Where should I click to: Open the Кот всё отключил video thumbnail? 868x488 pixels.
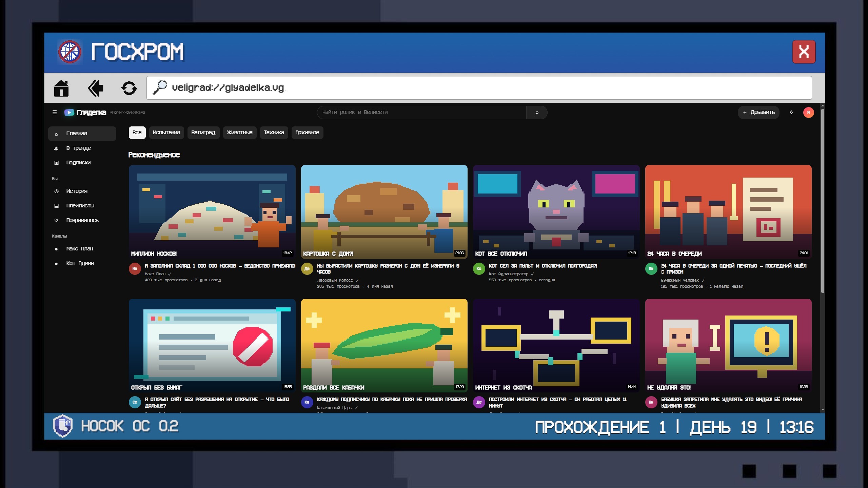[556, 212]
